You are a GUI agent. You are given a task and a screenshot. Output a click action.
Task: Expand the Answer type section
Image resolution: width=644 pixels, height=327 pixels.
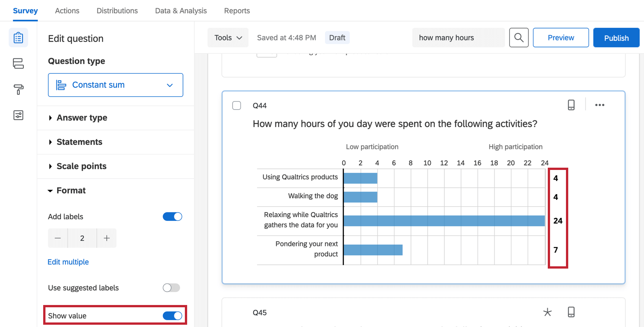pos(82,118)
